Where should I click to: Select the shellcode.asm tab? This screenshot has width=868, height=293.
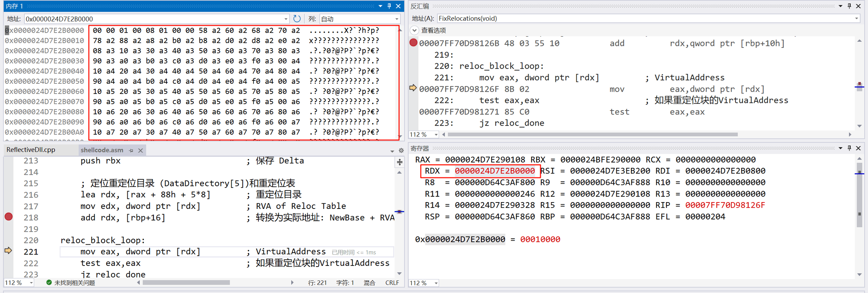tap(102, 150)
